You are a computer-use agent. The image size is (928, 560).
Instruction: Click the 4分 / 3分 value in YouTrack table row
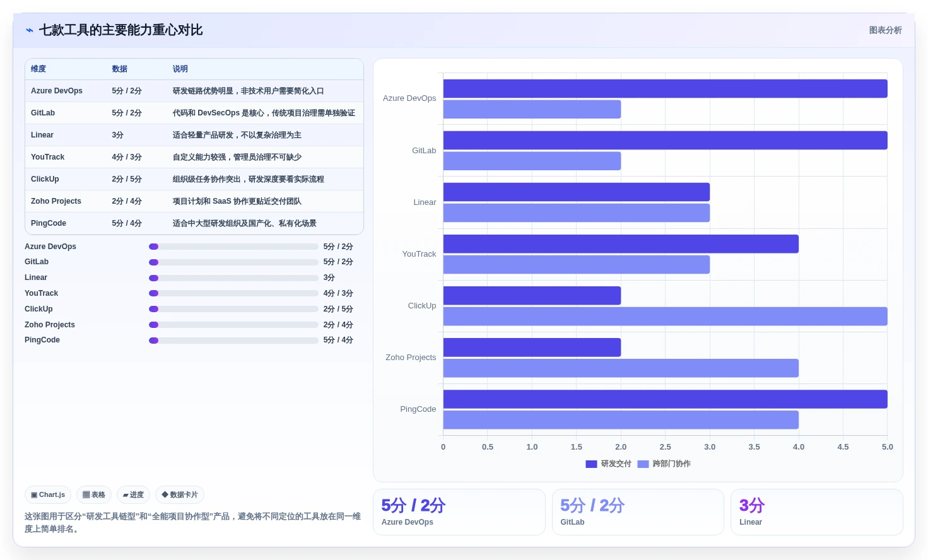pos(127,157)
